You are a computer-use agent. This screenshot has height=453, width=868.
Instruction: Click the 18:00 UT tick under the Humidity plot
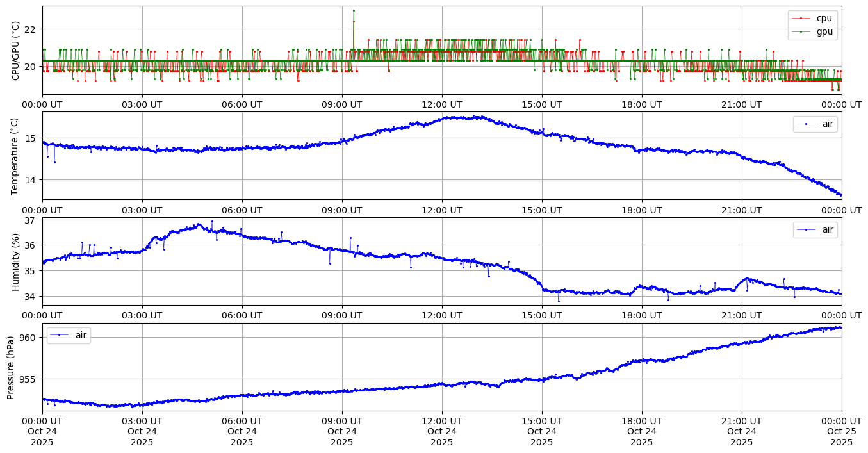pos(641,315)
